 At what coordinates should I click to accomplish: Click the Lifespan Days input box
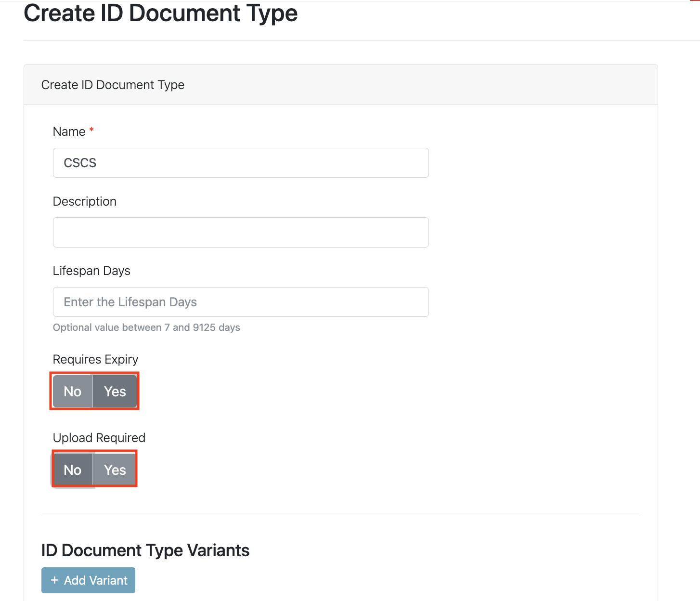(x=240, y=302)
